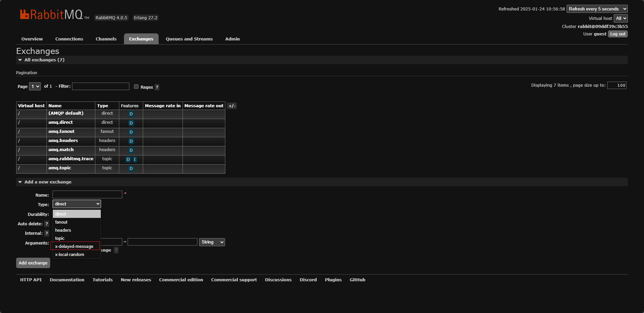
Task: Click the D feature badge for amq.topic
Action: point(131,169)
